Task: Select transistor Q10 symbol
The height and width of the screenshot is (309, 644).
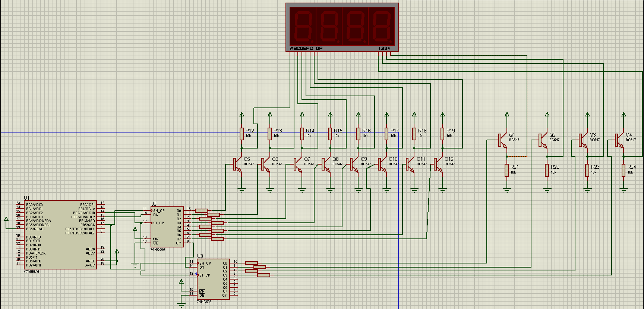Action: pyautogui.click(x=383, y=164)
